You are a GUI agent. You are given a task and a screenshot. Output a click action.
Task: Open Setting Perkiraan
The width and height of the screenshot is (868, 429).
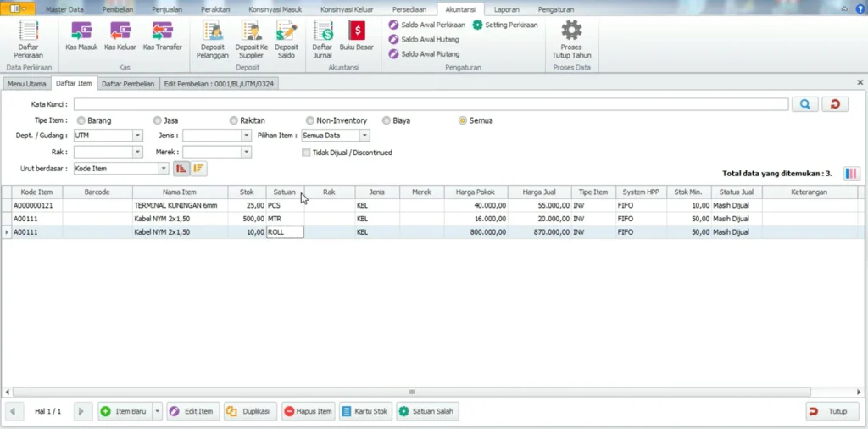[505, 25]
